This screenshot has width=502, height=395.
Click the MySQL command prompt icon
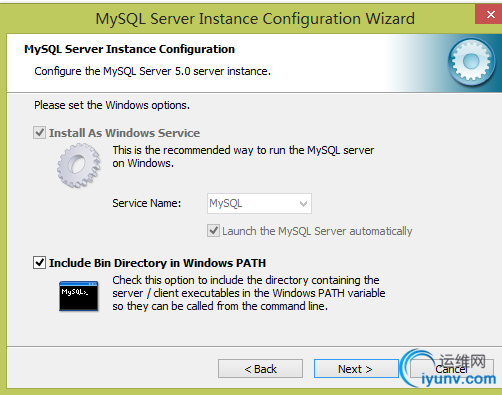coord(79,296)
